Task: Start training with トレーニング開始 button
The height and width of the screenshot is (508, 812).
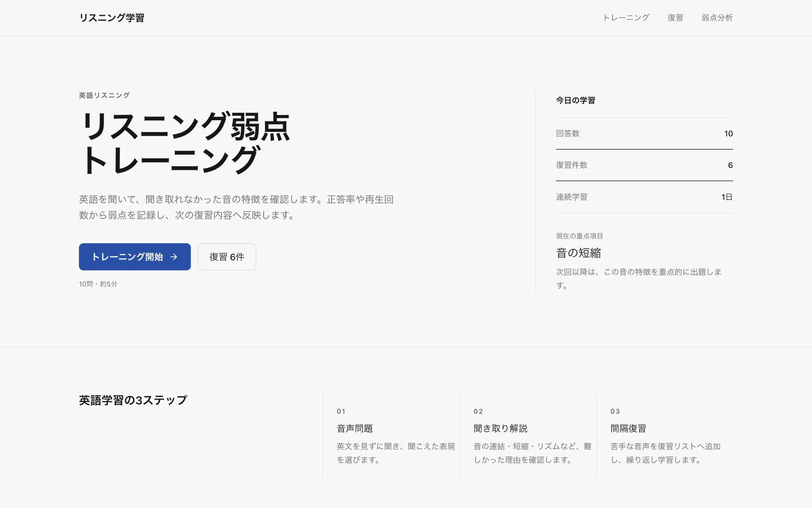Action: click(135, 257)
